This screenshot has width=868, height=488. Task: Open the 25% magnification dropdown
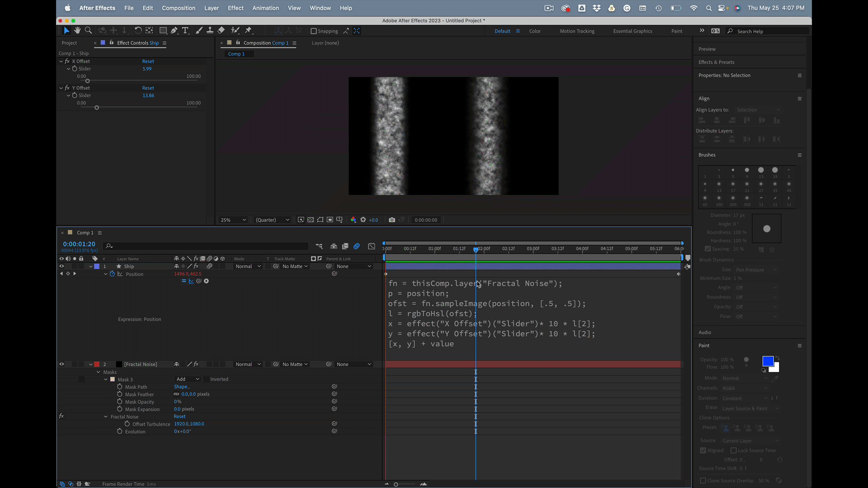[233, 220]
